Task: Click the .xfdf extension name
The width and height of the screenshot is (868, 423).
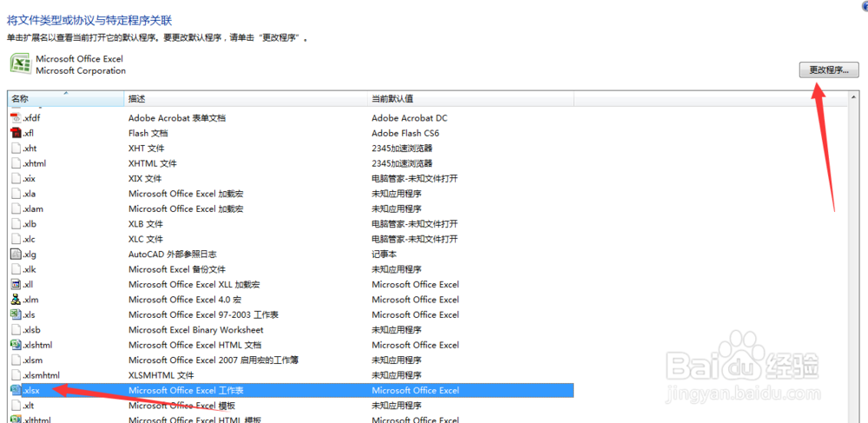Action: click(x=31, y=118)
